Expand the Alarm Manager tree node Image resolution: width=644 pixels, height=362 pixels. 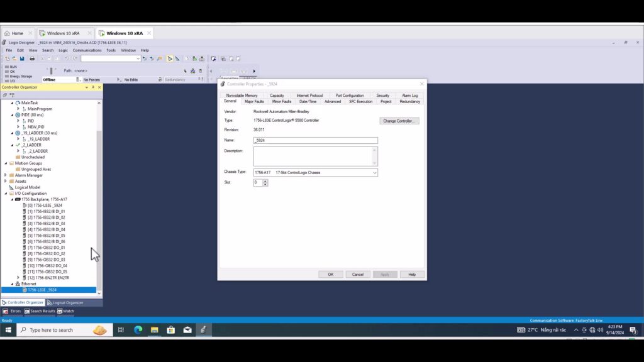pos(6,175)
